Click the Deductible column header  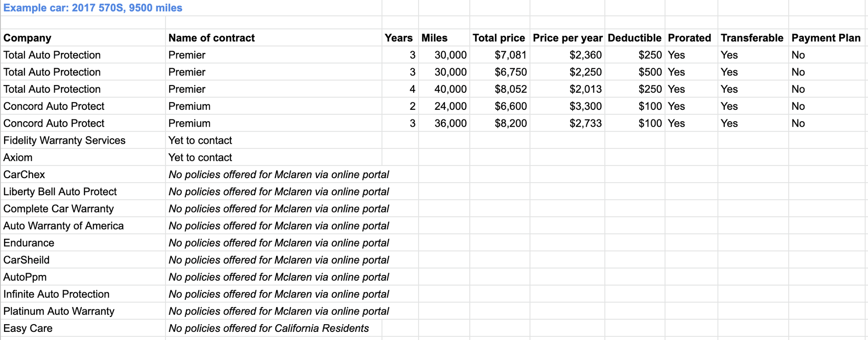[635, 38]
